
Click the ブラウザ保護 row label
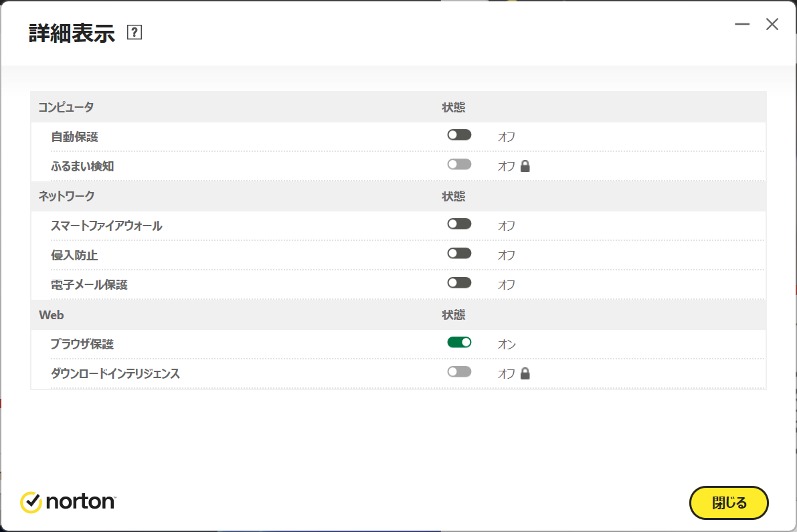tap(82, 344)
